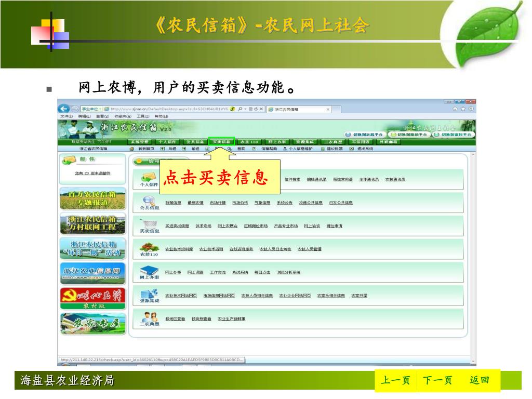Open the 事业单位 dropdown in address bar

pyautogui.click(x=91, y=109)
